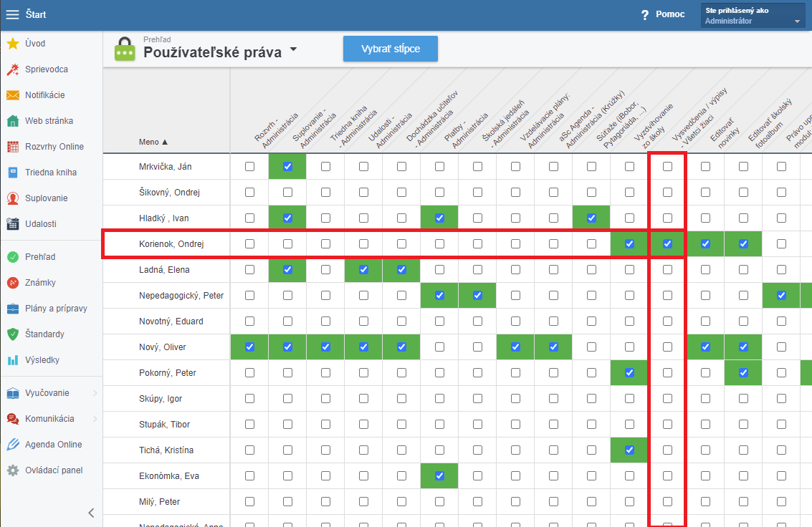The image size is (812, 527).
Task: Open Sprievodca wizard wand icon
Action: (12, 69)
